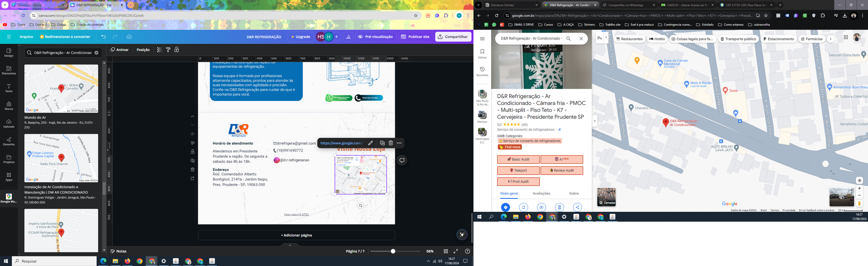Open grid view of pages
The image size is (868, 266).
[x=446, y=251]
